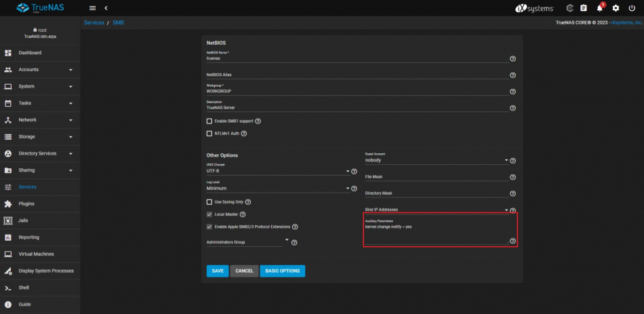Click the SAVE button
Screen dimensions: 644x314
pos(218,271)
